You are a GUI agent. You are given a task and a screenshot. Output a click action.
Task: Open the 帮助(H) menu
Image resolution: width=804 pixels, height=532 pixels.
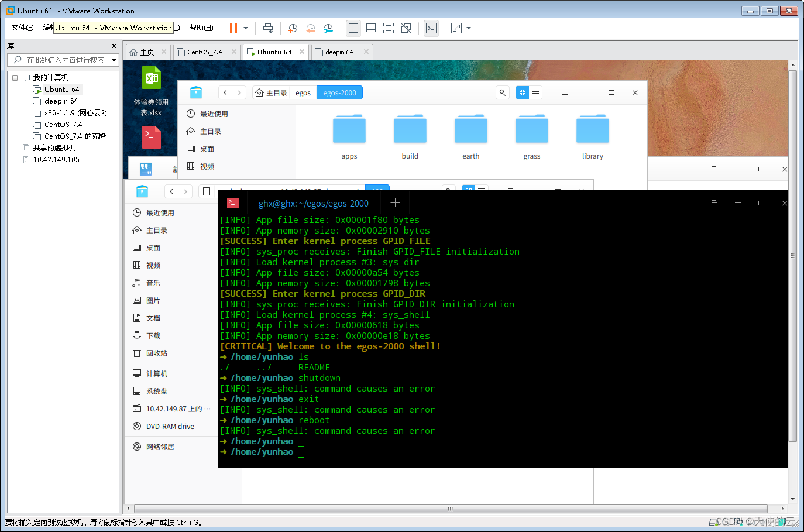(201, 28)
